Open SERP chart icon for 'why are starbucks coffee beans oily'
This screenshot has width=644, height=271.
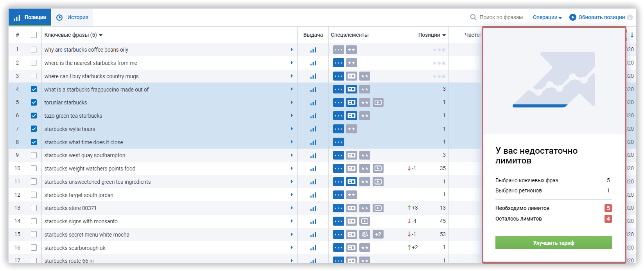click(313, 50)
